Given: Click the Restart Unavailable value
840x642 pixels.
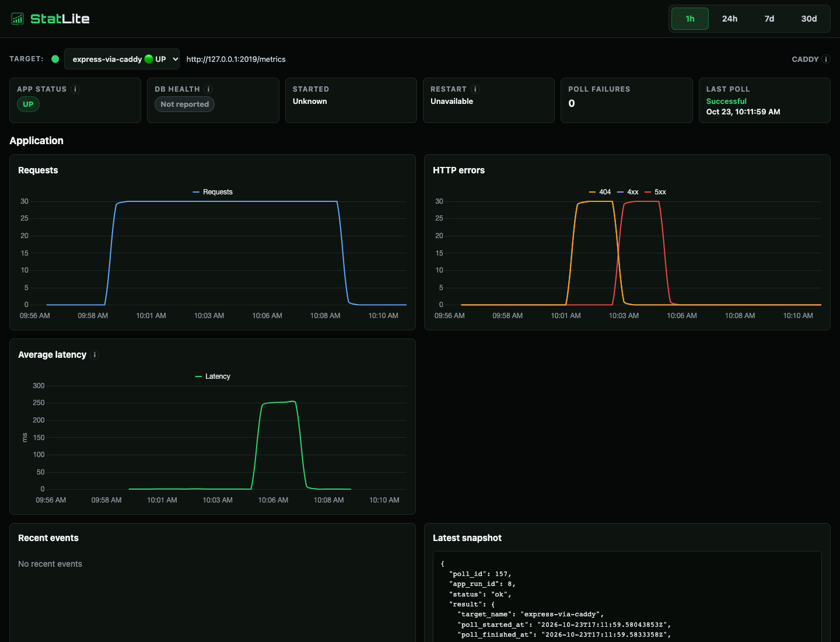Looking at the screenshot, I should (x=452, y=102).
